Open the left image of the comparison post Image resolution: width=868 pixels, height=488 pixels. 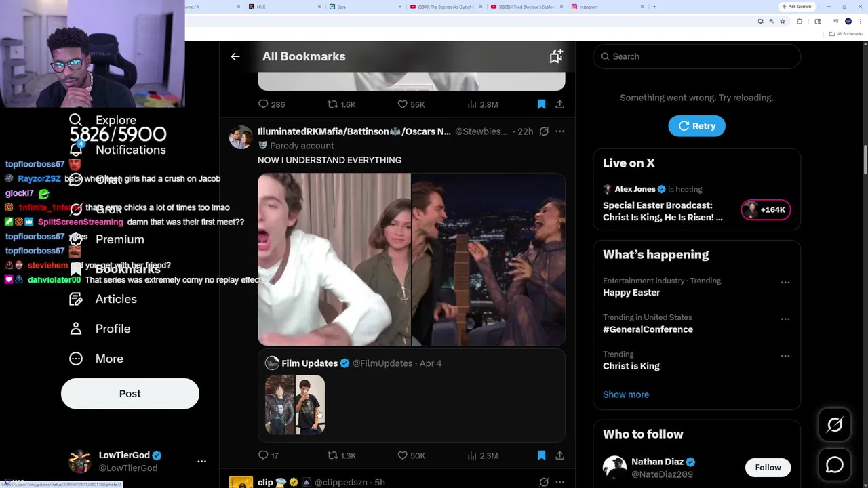click(x=334, y=259)
